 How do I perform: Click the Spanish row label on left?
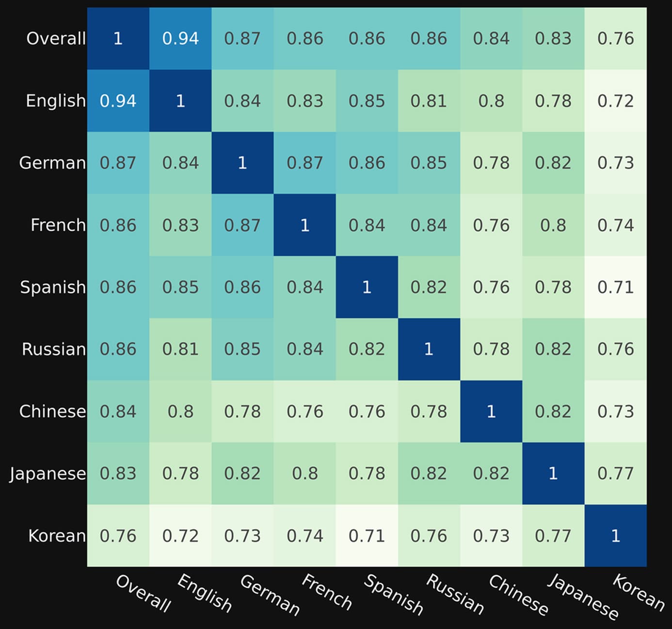coord(53,287)
